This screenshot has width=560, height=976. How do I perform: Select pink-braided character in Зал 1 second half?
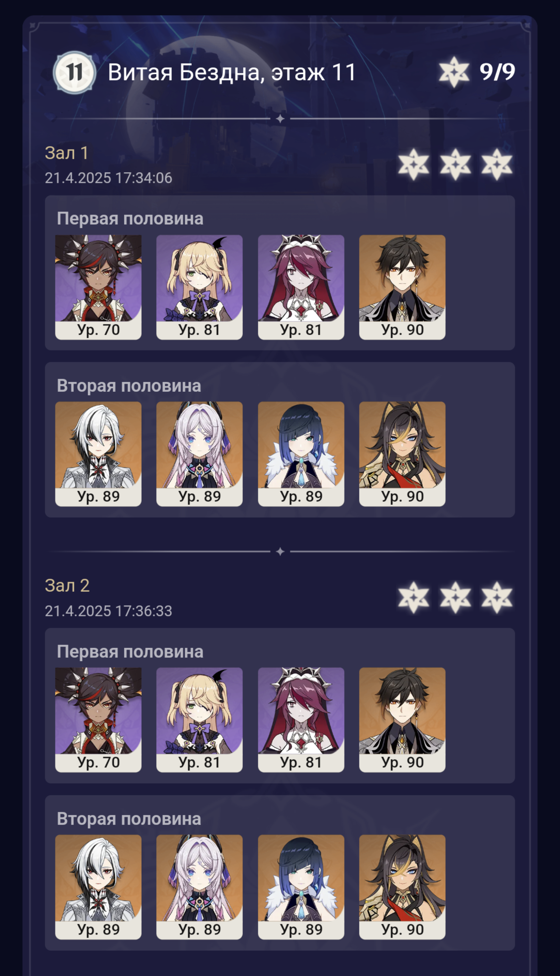coord(199,454)
